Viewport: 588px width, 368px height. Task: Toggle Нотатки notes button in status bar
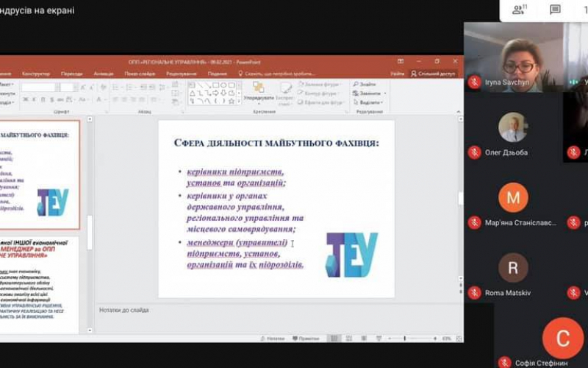tap(273, 339)
